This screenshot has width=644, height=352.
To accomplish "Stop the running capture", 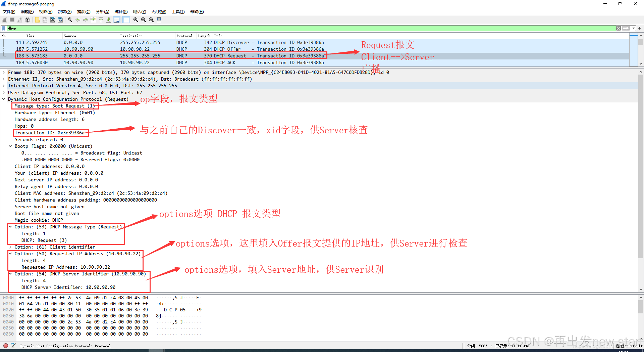I will 12,20.
